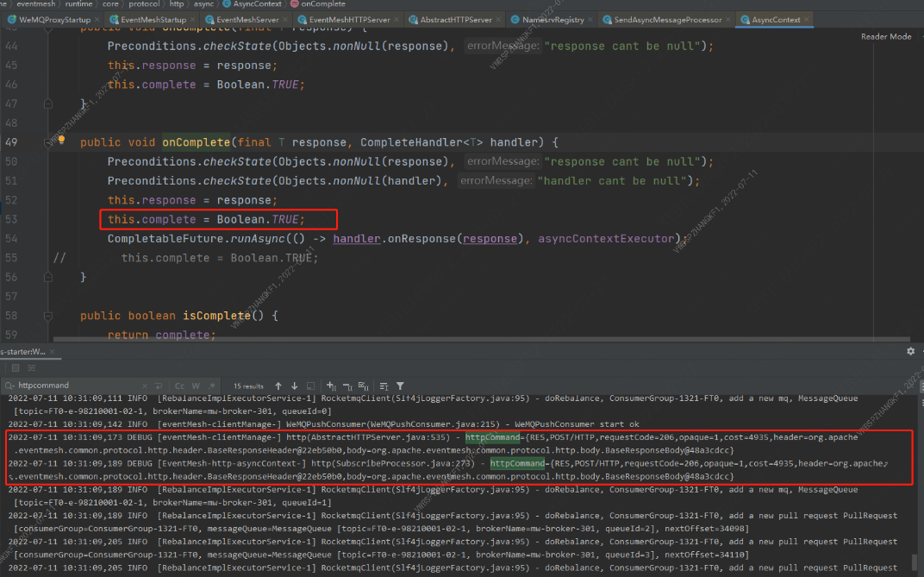Image resolution: width=924 pixels, height=577 pixels.
Task: Go to next occurrence down arrow
Action: [294, 386]
